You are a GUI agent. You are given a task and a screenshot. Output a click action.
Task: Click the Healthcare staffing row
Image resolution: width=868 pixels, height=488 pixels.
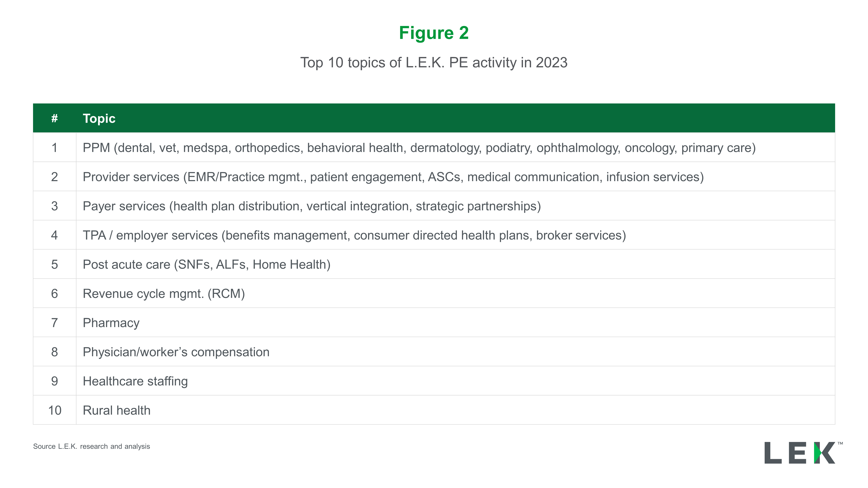[434, 381]
